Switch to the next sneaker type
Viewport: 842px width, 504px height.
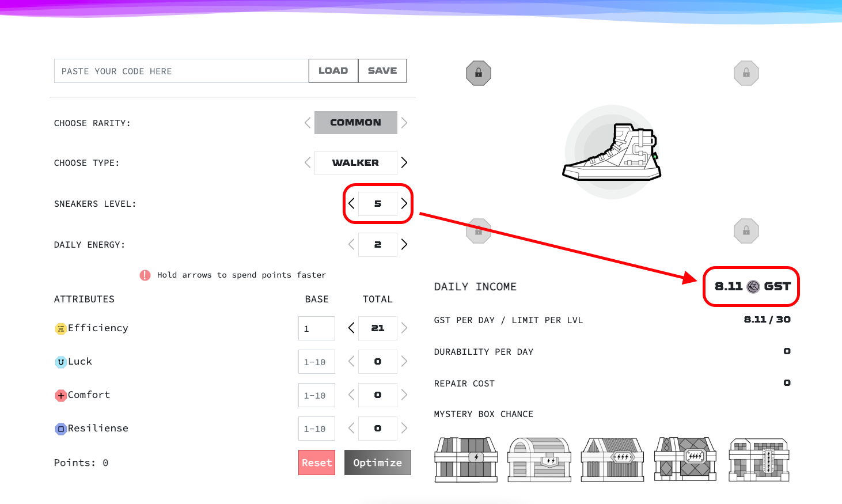click(404, 162)
